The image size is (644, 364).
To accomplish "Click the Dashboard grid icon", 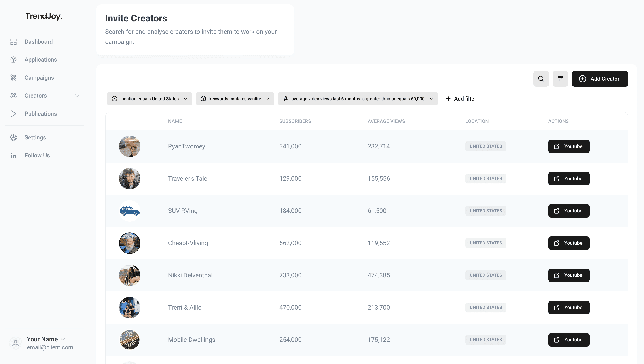I will [x=13, y=42].
